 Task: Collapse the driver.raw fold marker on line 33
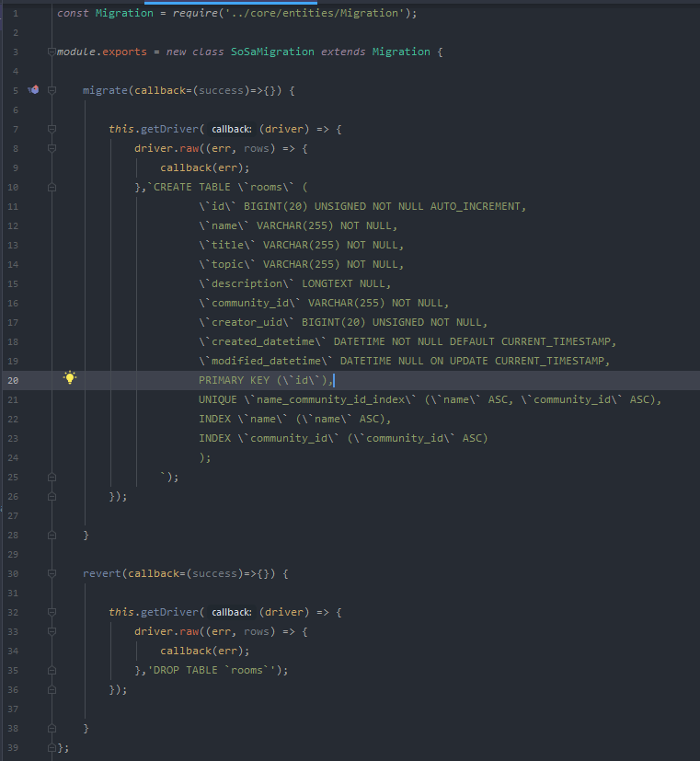pyautogui.click(x=52, y=631)
